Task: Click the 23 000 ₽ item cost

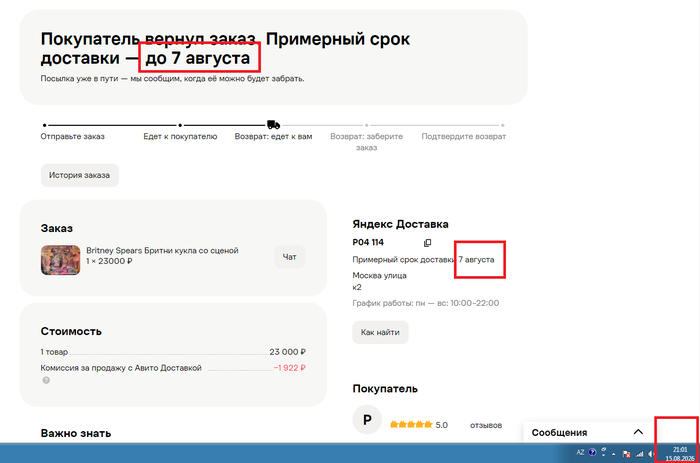Action: coord(288,352)
